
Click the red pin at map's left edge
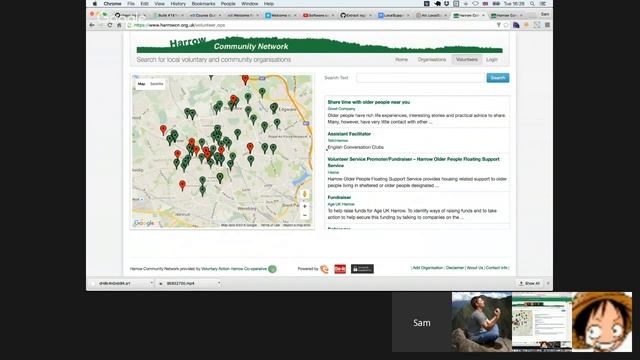coord(163,130)
